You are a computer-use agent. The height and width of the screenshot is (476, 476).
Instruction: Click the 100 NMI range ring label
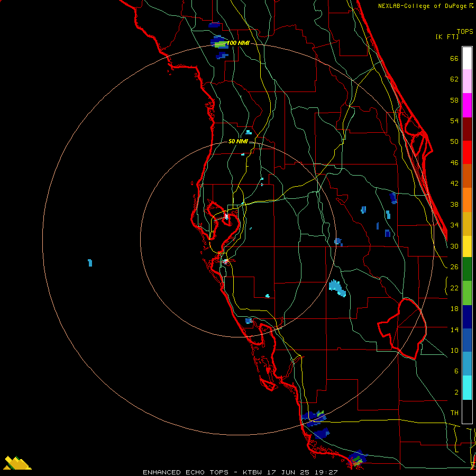239,43
